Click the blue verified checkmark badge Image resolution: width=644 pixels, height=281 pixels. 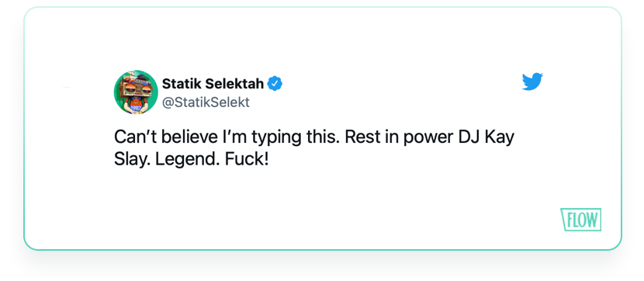click(x=275, y=84)
